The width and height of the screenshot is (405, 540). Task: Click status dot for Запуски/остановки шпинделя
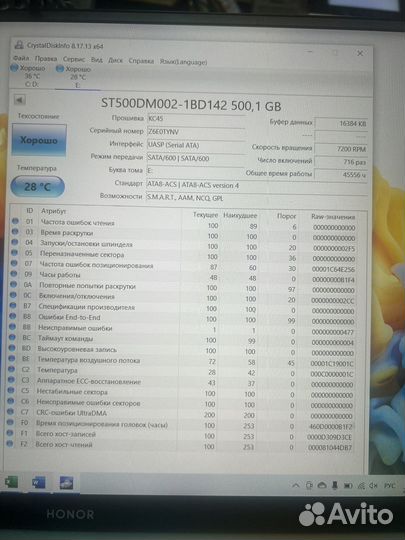tap(14, 242)
